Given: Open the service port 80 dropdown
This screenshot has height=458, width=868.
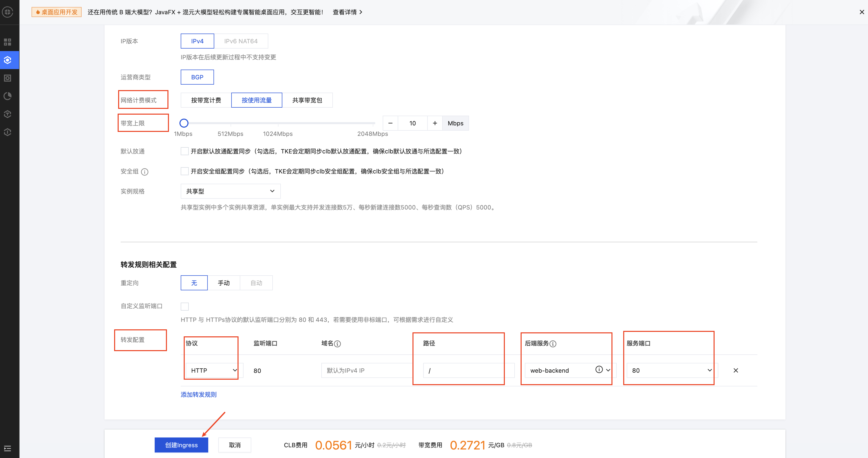Looking at the screenshot, I should (x=672, y=370).
